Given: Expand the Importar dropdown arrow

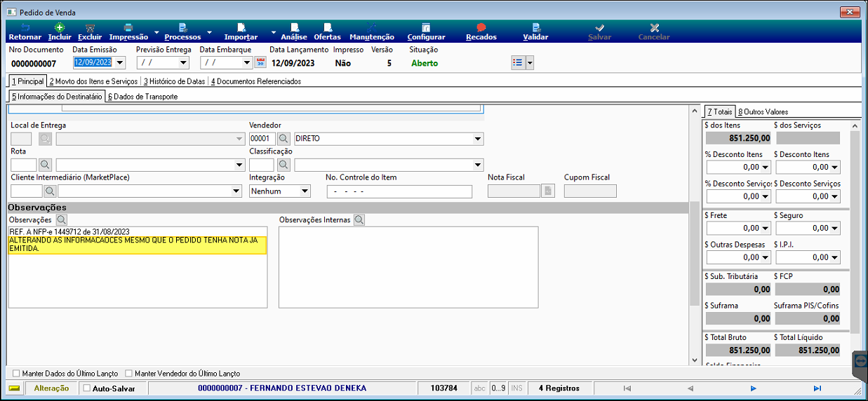Looking at the screenshot, I should coord(273,32).
